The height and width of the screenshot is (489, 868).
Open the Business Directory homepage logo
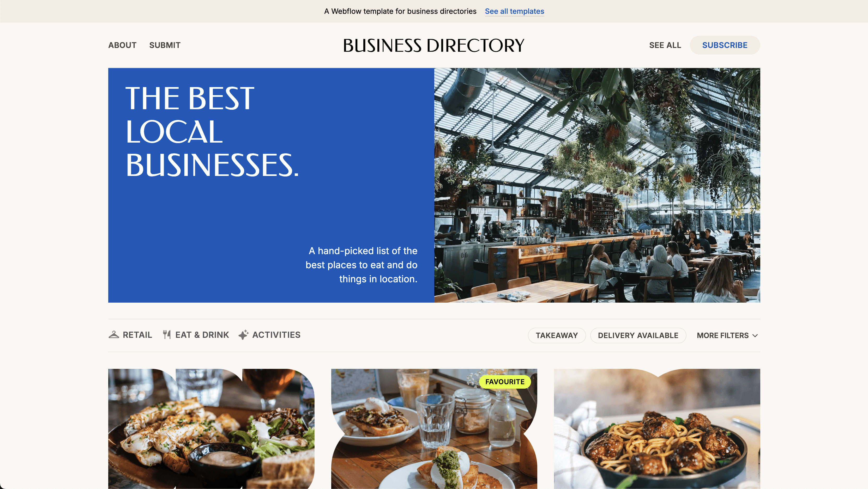433,45
